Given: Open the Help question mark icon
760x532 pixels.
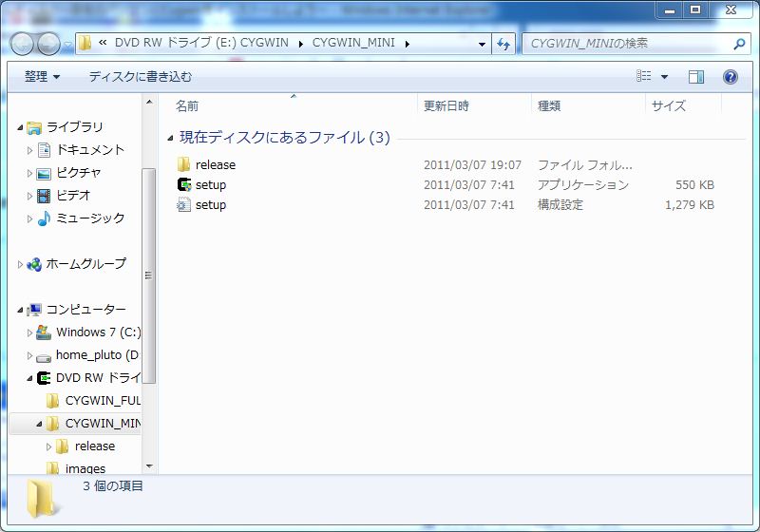Looking at the screenshot, I should coord(731,77).
